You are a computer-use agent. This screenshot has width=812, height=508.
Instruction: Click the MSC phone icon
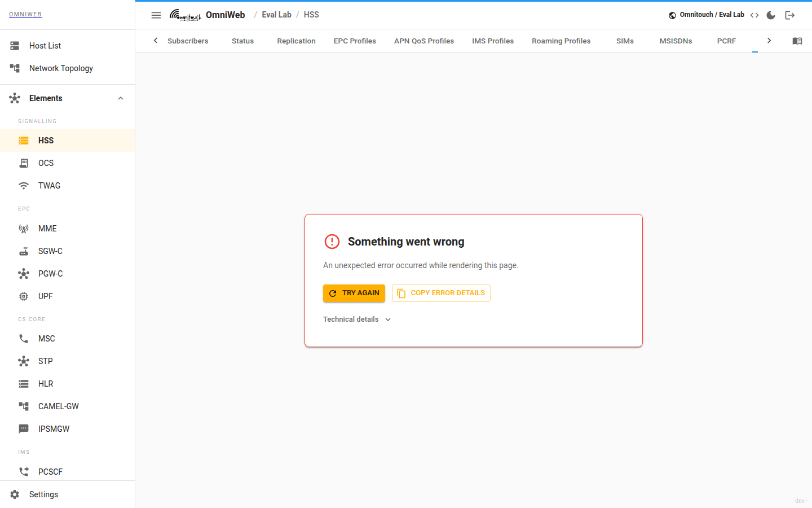24,339
